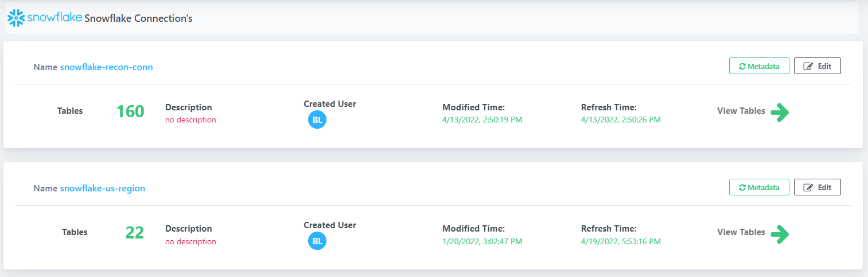The image size is (868, 277).
Task: Click the 22 tables count
Action: (135, 233)
